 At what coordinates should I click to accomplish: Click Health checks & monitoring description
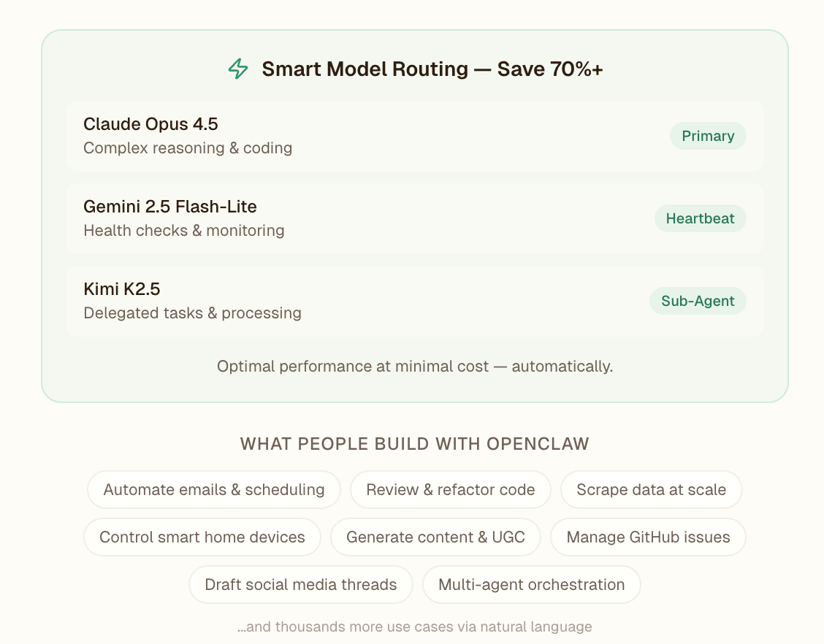tap(184, 231)
